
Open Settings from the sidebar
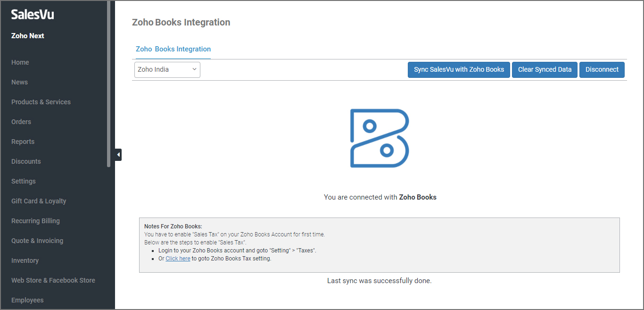[x=24, y=181]
